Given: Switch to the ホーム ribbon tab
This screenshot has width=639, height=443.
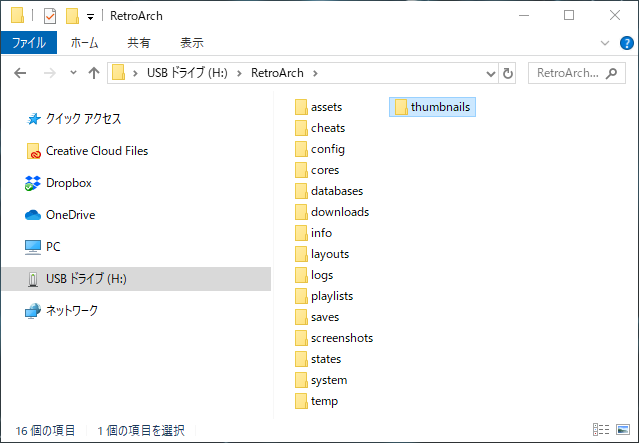Looking at the screenshot, I should point(84,42).
